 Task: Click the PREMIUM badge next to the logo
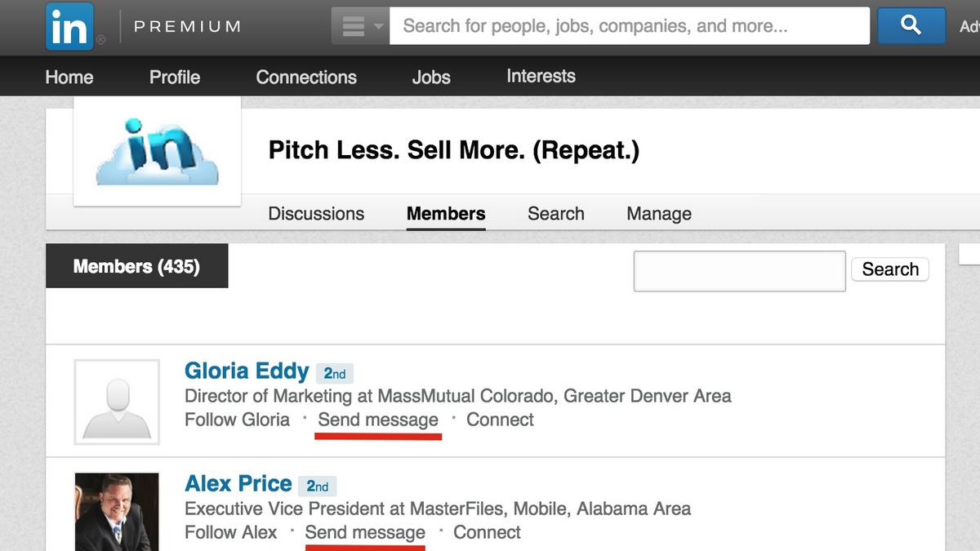click(x=187, y=25)
